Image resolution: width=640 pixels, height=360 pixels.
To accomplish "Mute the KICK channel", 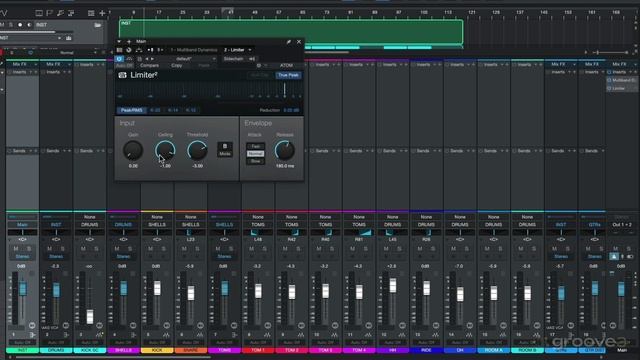I will point(150,249).
